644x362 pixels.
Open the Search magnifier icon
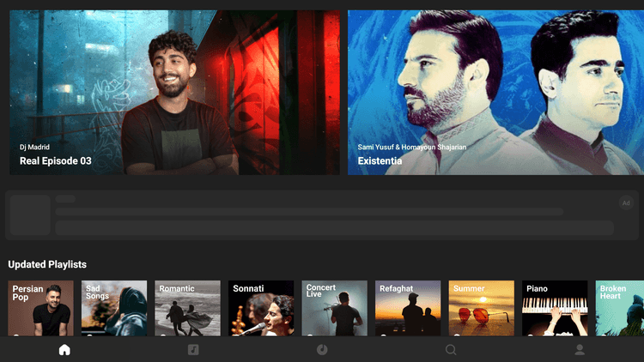point(451,350)
